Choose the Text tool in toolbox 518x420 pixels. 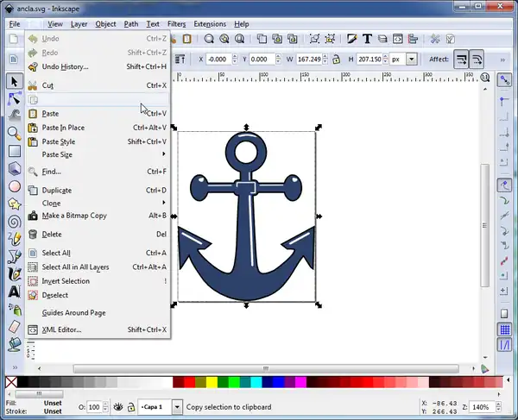[x=14, y=291]
